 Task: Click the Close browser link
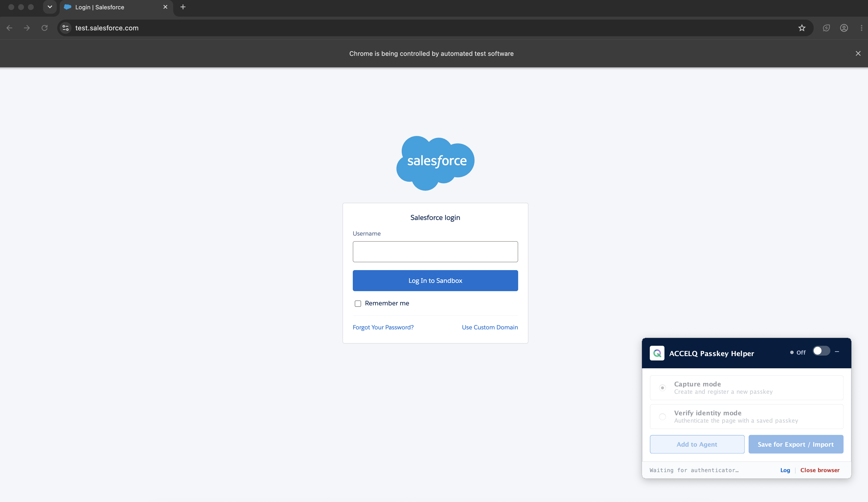click(820, 470)
